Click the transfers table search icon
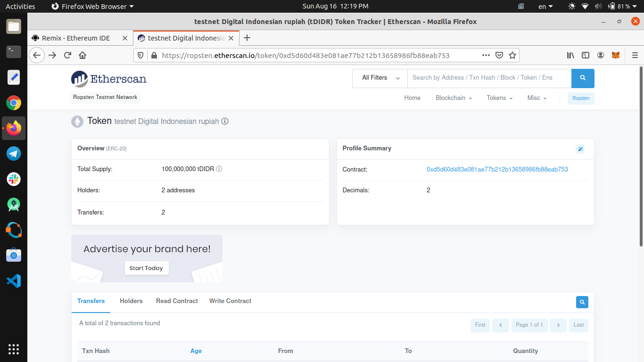 click(582, 302)
